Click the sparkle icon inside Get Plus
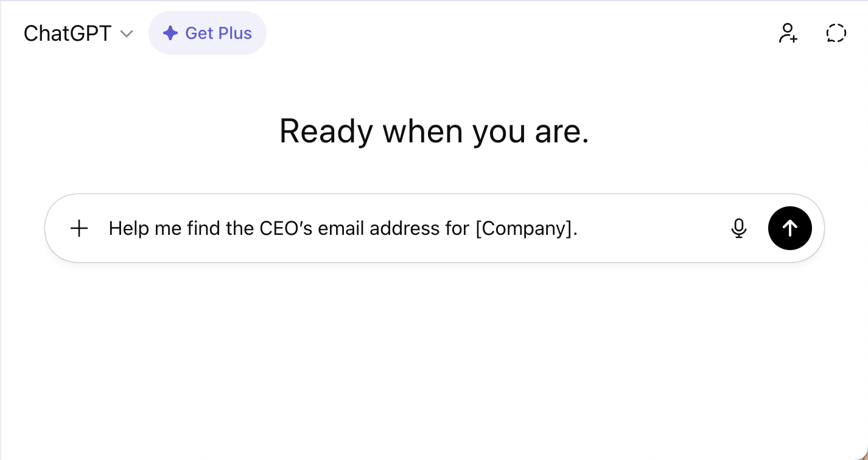 [170, 33]
